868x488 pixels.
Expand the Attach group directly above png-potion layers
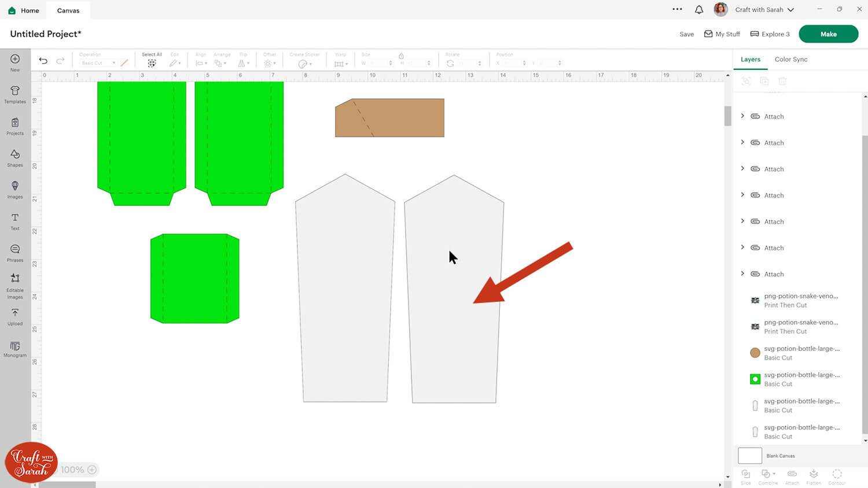tap(743, 273)
